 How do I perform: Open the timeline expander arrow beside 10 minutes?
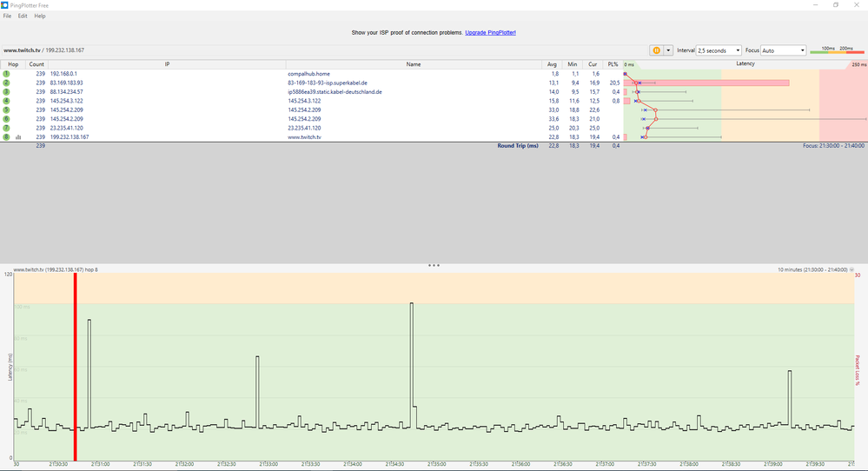tap(851, 269)
